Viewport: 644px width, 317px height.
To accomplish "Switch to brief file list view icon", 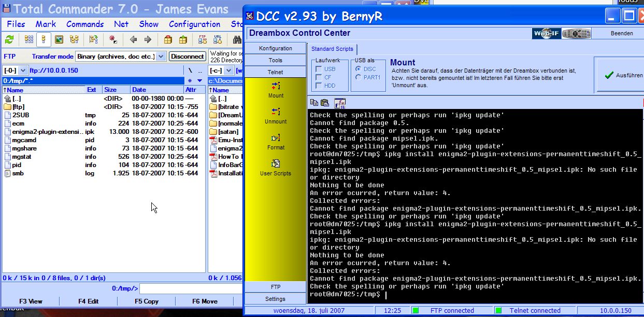I will (29, 39).
